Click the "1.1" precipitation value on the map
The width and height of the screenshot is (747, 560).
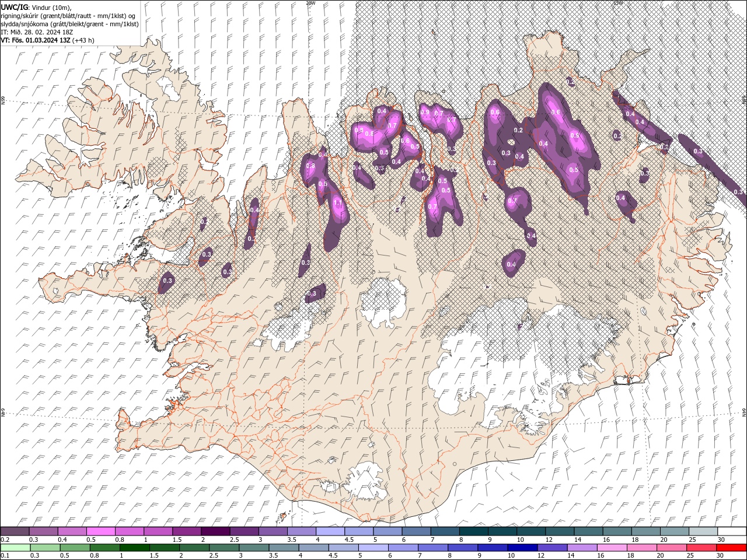[x=338, y=202]
